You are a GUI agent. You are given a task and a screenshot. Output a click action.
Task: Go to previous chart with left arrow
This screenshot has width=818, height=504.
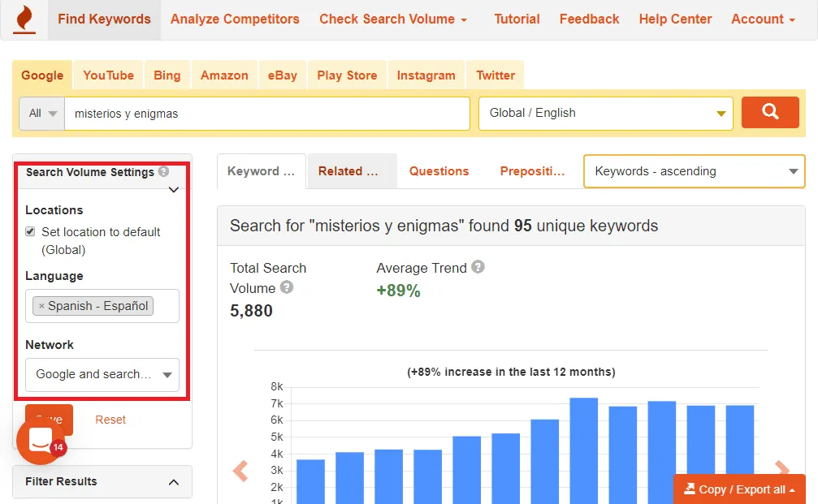point(240,471)
